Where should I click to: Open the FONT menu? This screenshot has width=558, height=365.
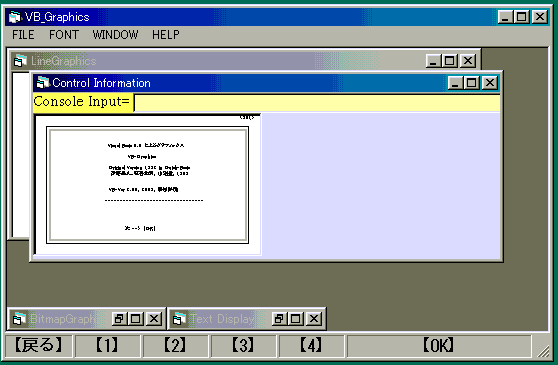pos(64,35)
